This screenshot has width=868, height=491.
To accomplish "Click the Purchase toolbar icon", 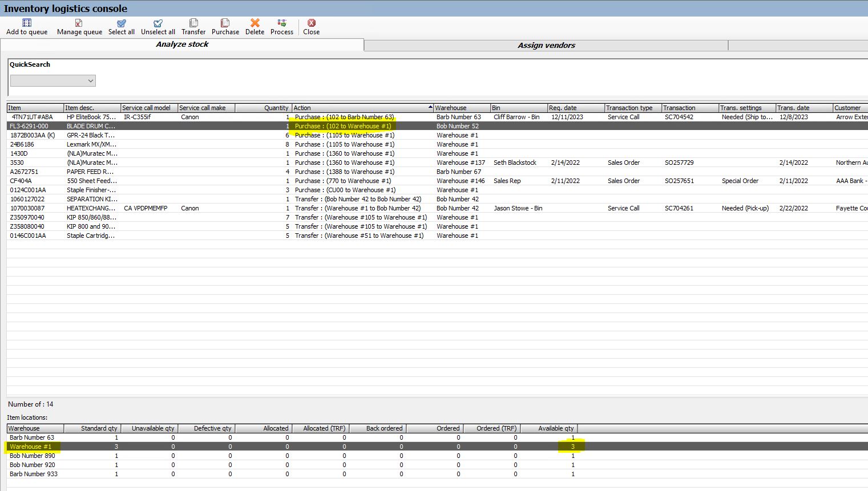I will pyautogui.click(x=225, y=23).
